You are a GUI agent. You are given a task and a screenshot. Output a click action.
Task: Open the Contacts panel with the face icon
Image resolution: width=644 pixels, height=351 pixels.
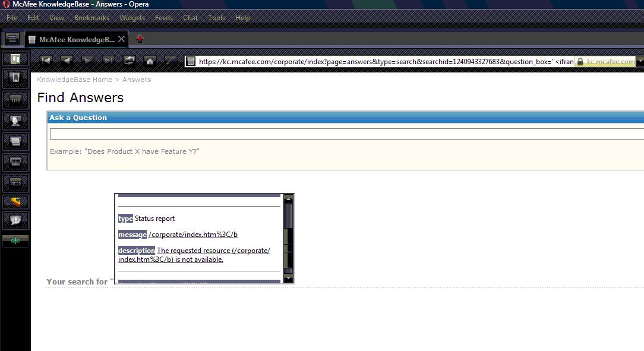pos(15,121)
